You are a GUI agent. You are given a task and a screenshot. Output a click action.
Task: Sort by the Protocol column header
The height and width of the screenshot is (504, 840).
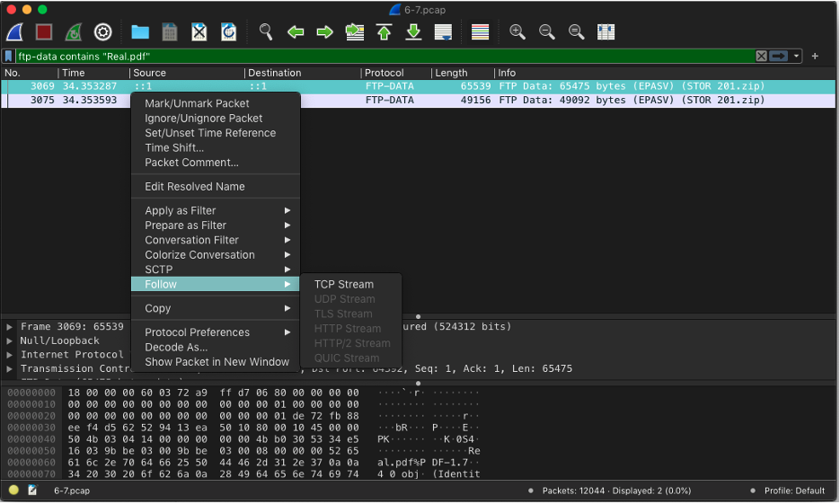coord(396,73)
